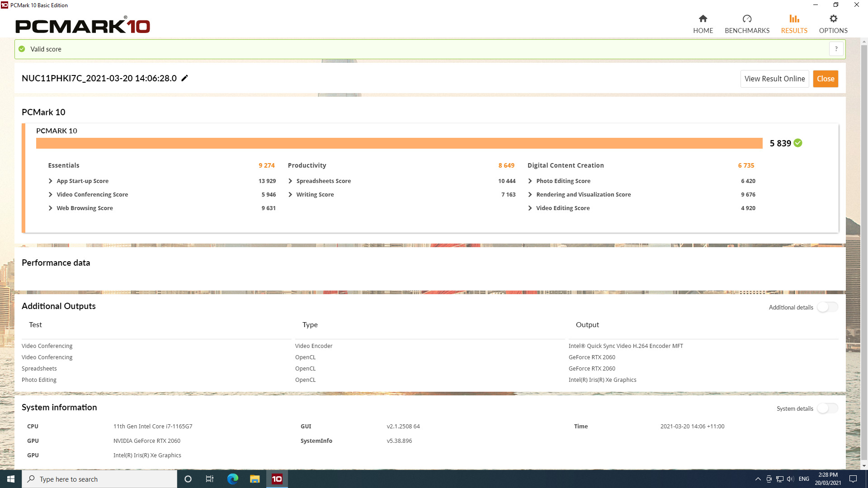
Task: Expand Video Editing Score details
Action: tap(530, 208)
